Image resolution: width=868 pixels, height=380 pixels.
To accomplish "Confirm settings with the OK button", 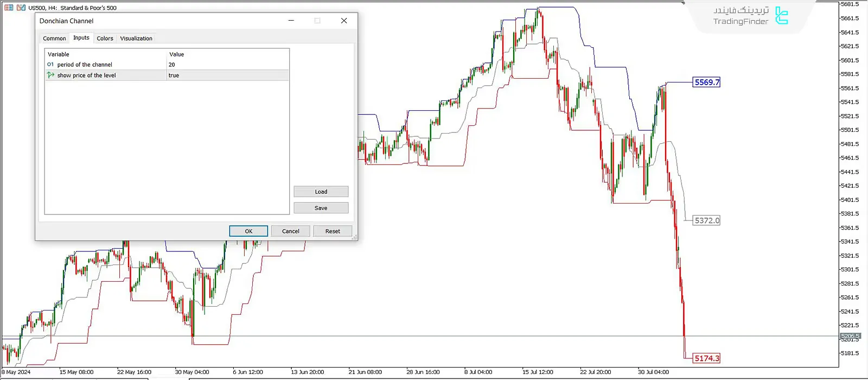I will 248,231.
